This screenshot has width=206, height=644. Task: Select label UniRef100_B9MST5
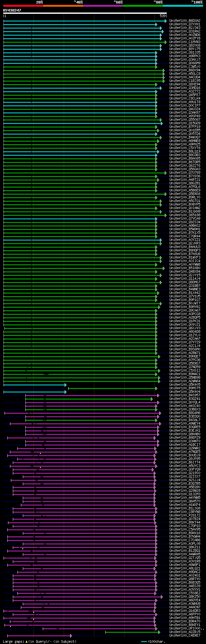185,388
